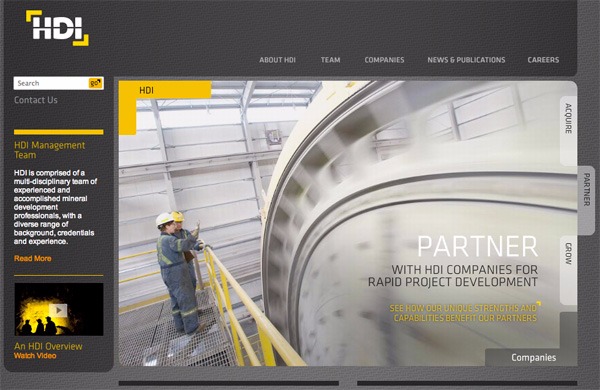Play the HDI overview video
600x390 pixels.
coord(59,310)
